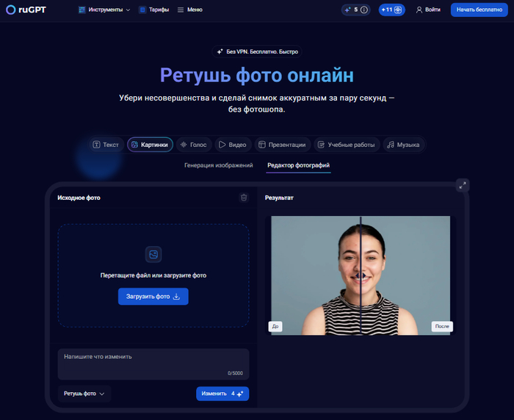
Task: Open the Инструменты dropdown menu
Action: coord(104,10)
